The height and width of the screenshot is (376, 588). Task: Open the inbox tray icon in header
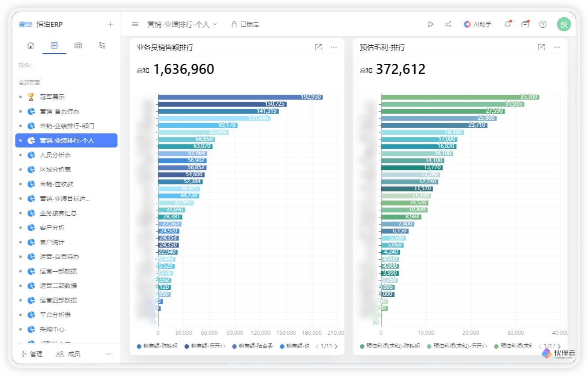(x=525, y=24)
